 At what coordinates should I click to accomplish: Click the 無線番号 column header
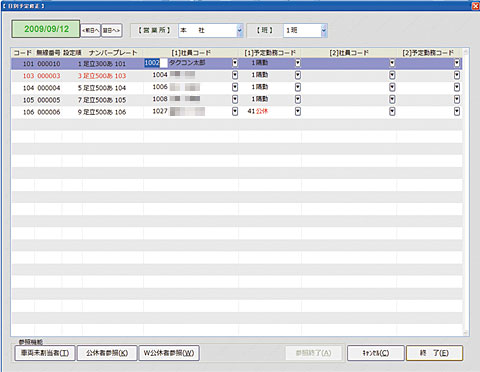pos(48,53)
